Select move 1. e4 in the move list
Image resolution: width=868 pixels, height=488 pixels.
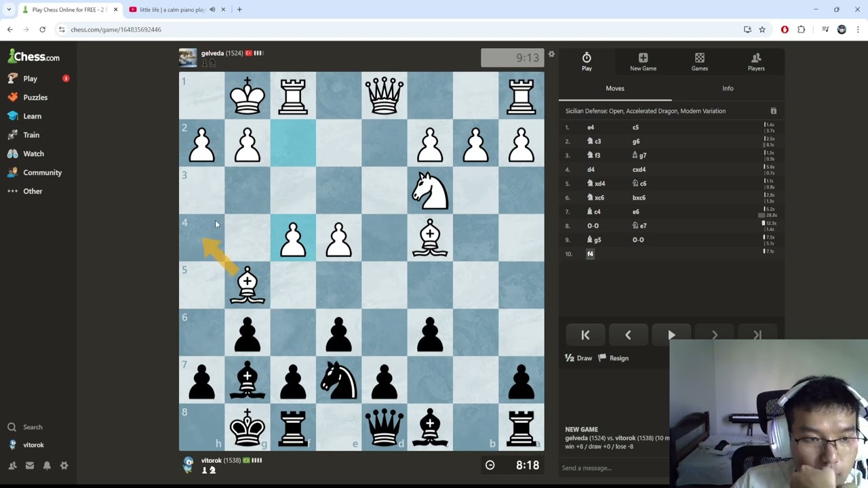click(x=591, y=127)
